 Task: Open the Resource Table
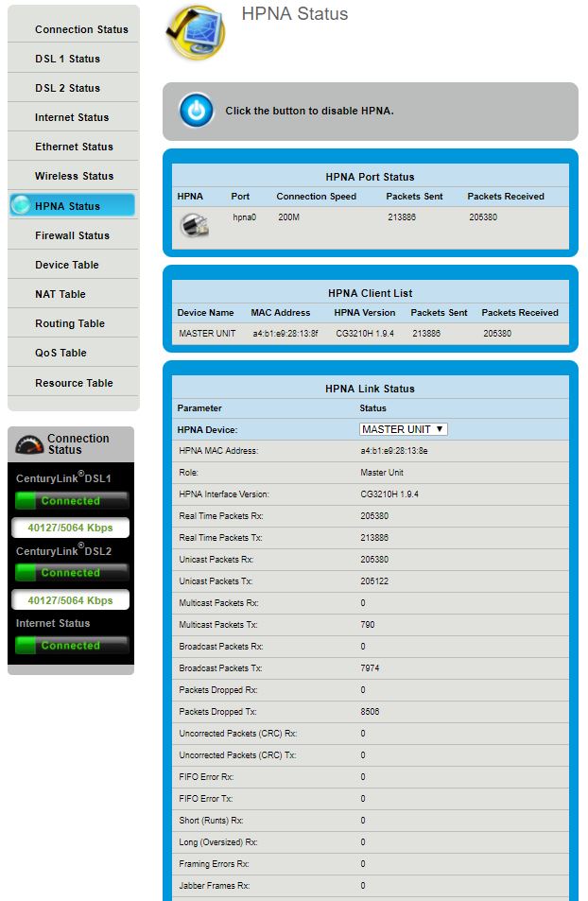(74, 383)
